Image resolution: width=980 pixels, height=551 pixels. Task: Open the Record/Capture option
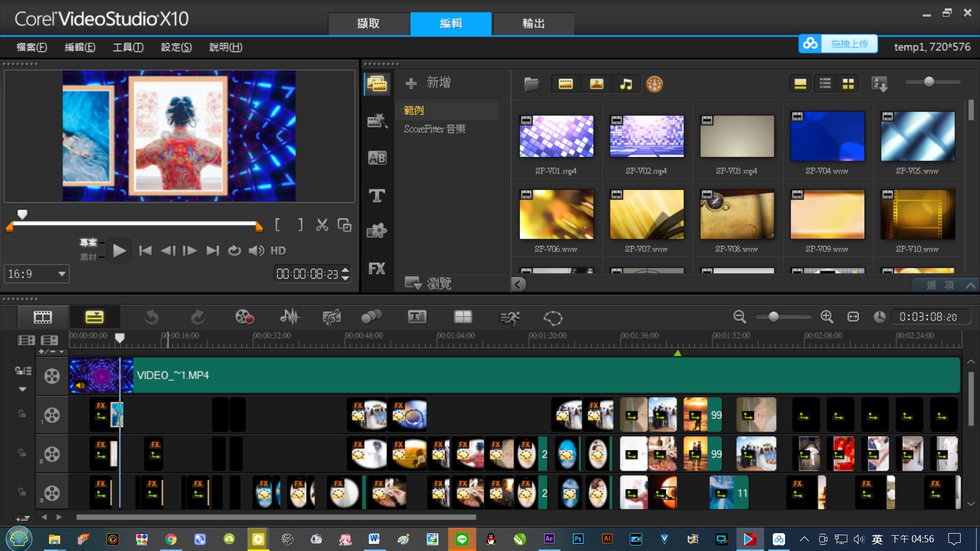pos(244,317)
